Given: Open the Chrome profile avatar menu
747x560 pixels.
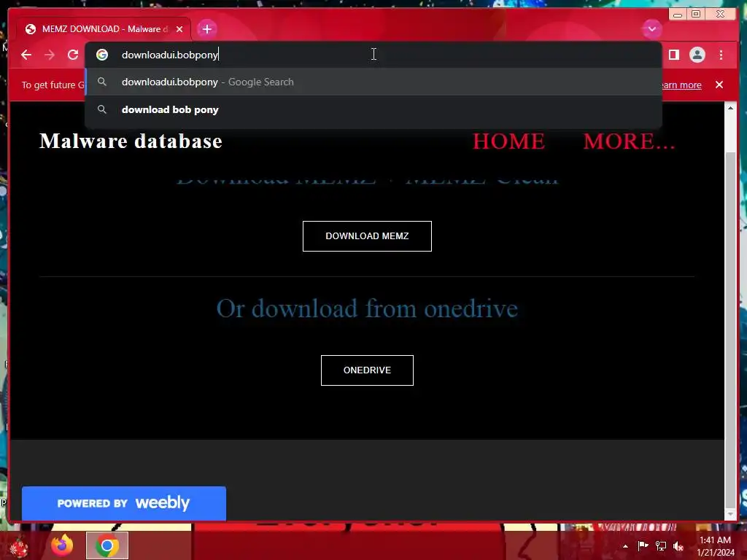Looking at the screenshot, I should (697, 55).
